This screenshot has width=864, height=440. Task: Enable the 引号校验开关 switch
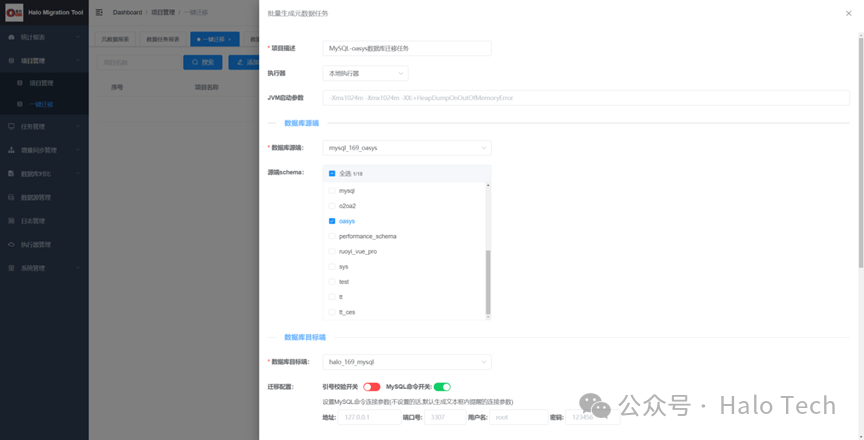371,387
